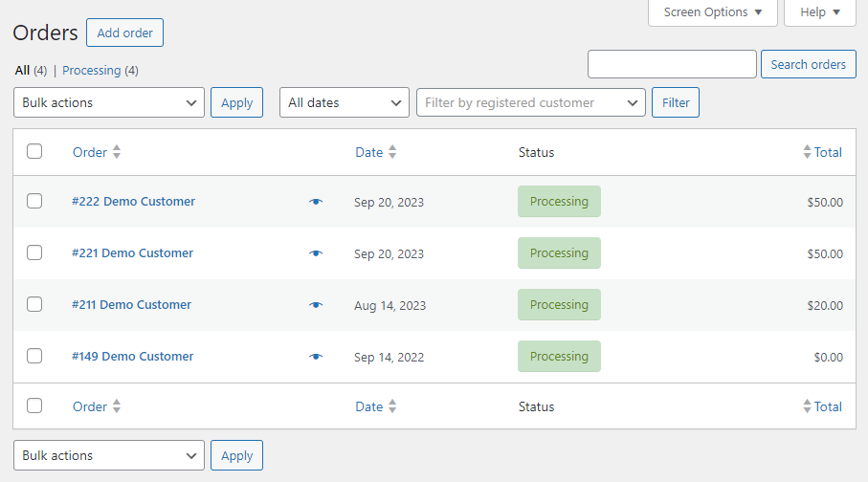Select checkbox for order #222

coord(34,201)
